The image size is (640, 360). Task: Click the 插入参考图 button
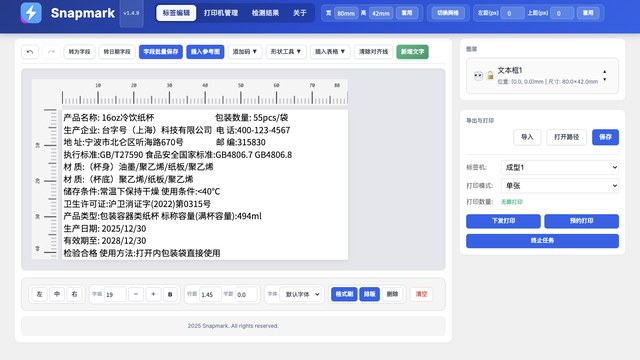[205, 52]
